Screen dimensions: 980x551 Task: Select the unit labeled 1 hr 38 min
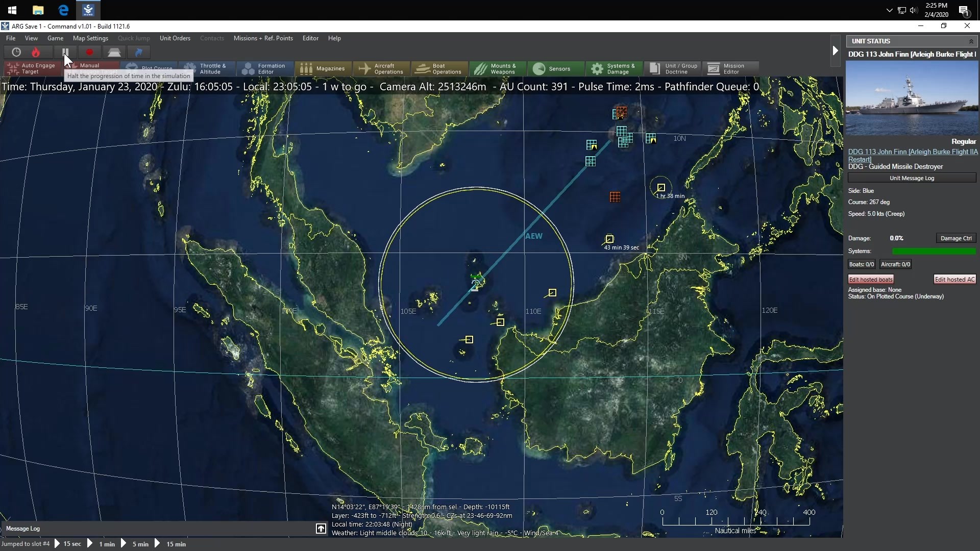click(x=661, y=187)
